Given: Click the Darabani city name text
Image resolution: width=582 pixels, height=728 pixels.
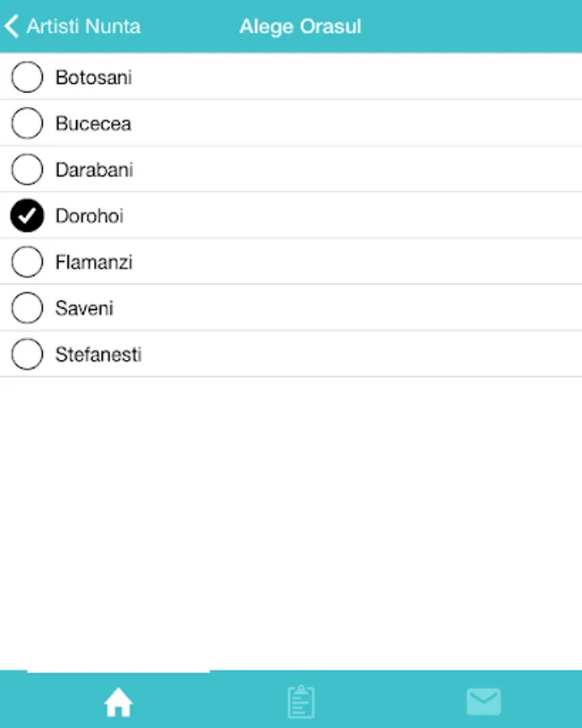Looking at the screenshot, I should 94,170.
